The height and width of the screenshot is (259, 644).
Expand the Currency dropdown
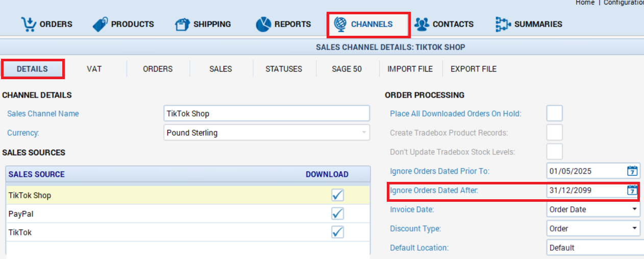(x=364, y=133)
